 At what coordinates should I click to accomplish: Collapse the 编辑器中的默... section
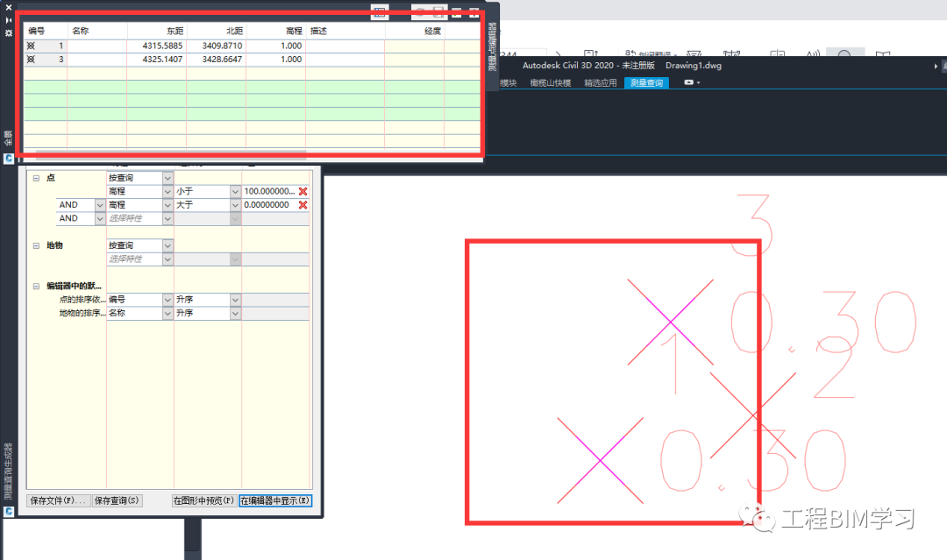coord(36,286)
